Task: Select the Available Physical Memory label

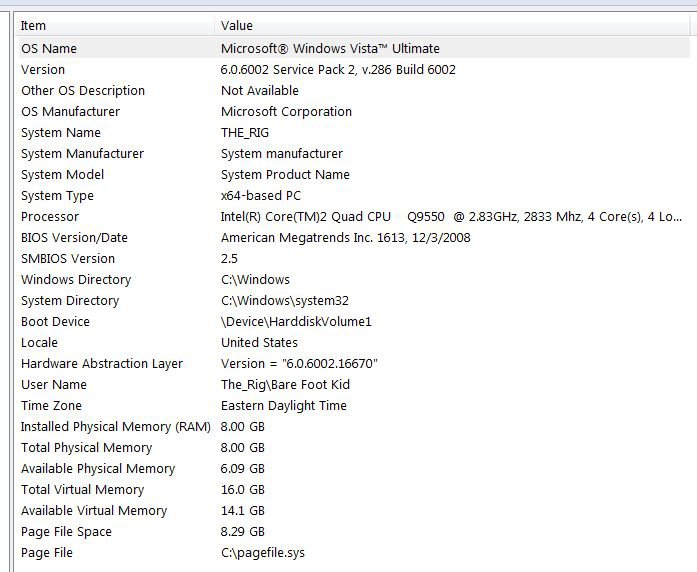Action: pos(98,469)
